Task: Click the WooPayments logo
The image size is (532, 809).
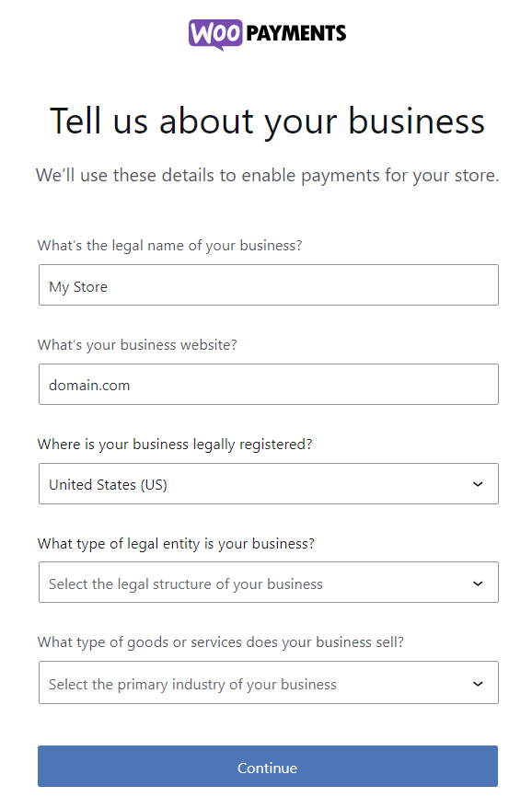Action: [x=267, y=33]
